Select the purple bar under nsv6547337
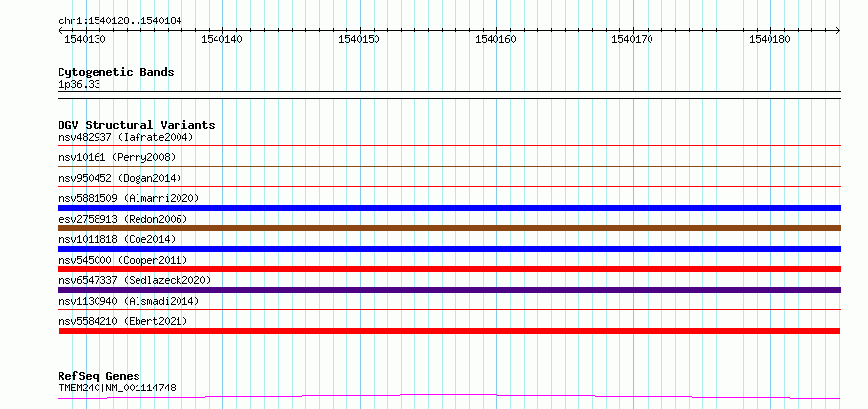868x409 pixels. click(449, 290)
